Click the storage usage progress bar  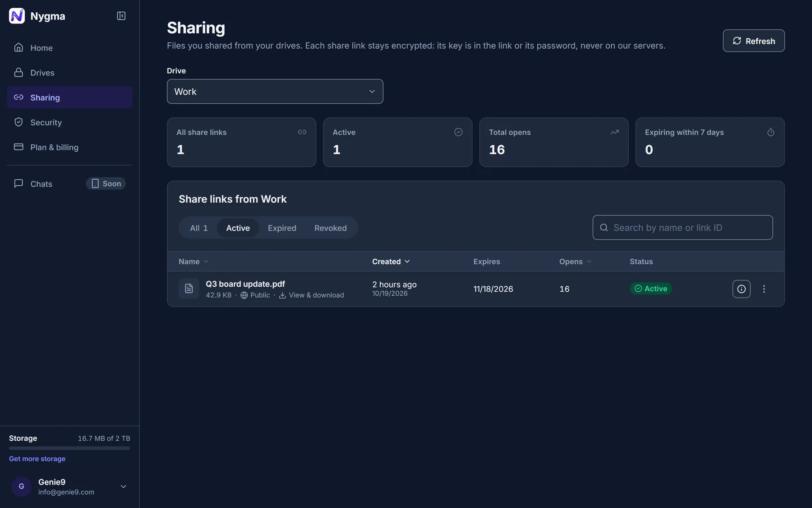click(69, 448)
